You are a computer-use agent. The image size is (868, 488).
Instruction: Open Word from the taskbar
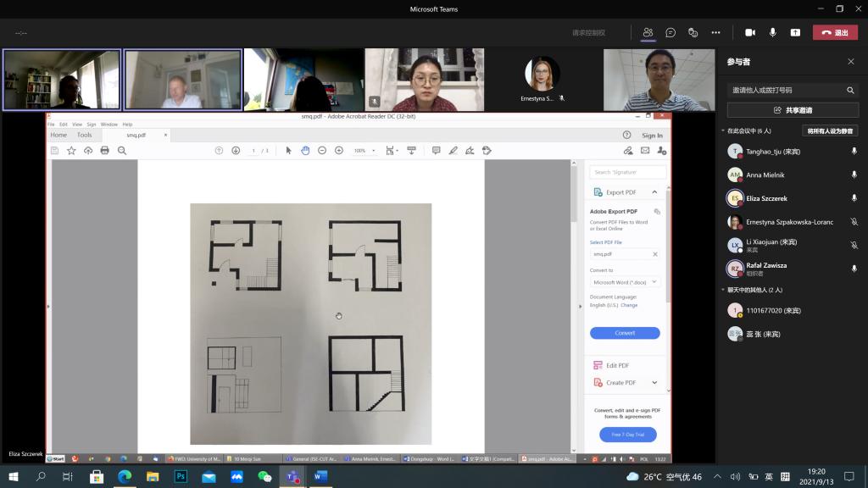click(320, 477)
